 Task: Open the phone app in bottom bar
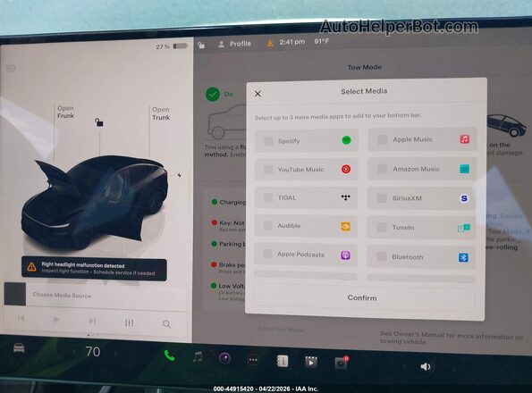[169, 355]
